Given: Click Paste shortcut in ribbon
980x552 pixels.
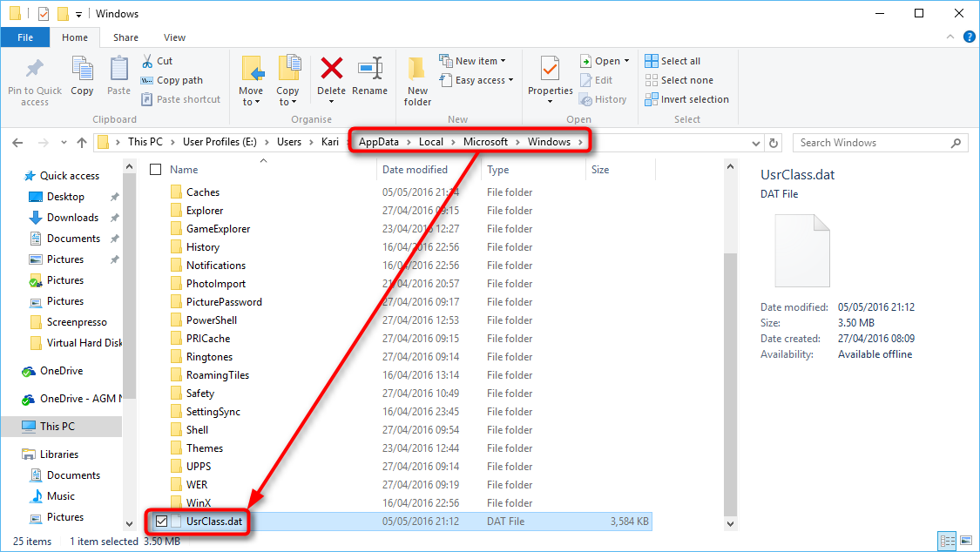Looking at the screenshot, I should (180, 99).
